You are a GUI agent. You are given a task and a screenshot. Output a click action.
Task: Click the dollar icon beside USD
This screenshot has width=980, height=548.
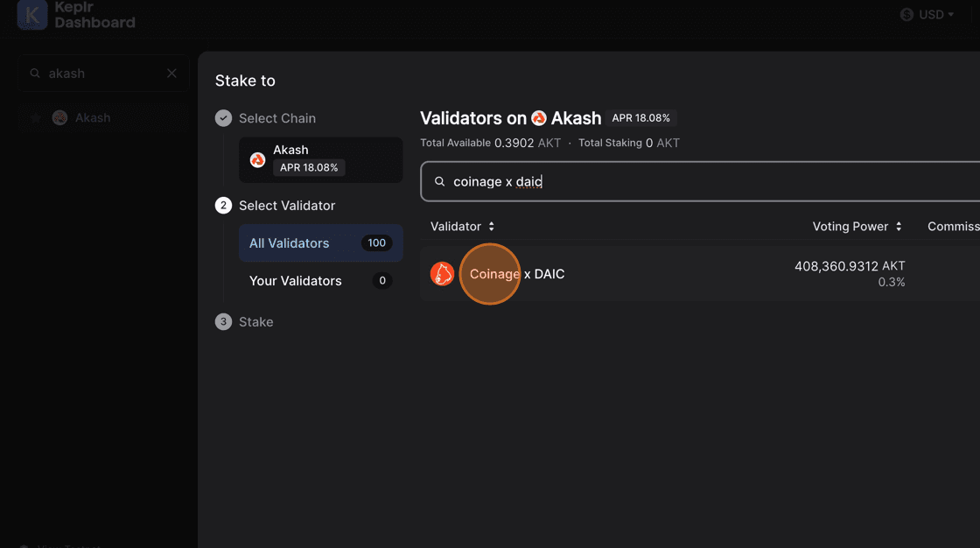[906, 15]
